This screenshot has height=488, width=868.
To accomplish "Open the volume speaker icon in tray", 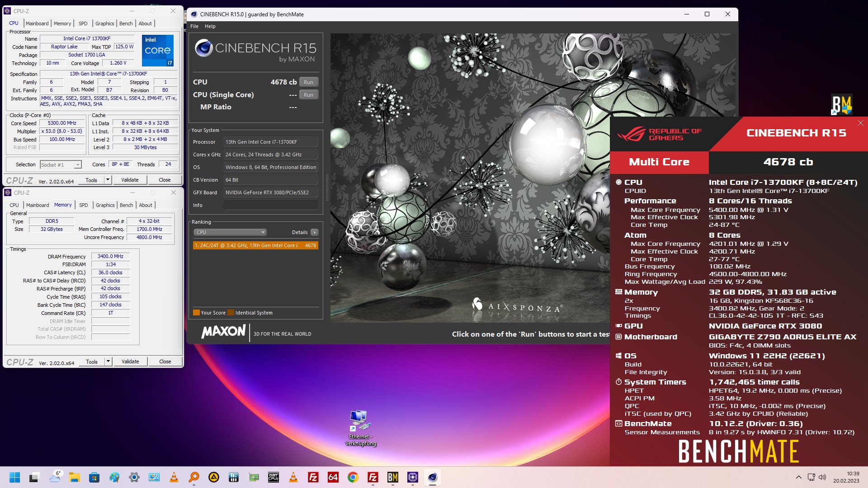I will click(x=822, y=477).
